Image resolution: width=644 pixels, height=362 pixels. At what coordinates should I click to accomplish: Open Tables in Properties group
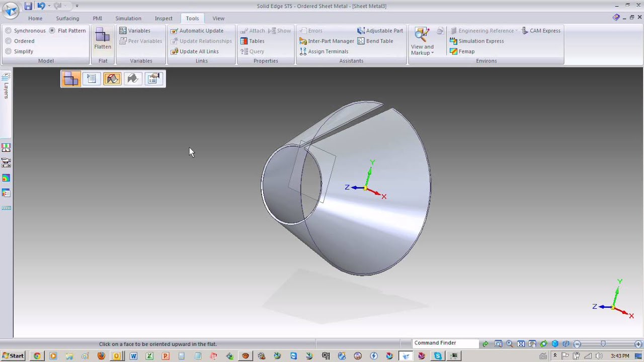(252, 41)
